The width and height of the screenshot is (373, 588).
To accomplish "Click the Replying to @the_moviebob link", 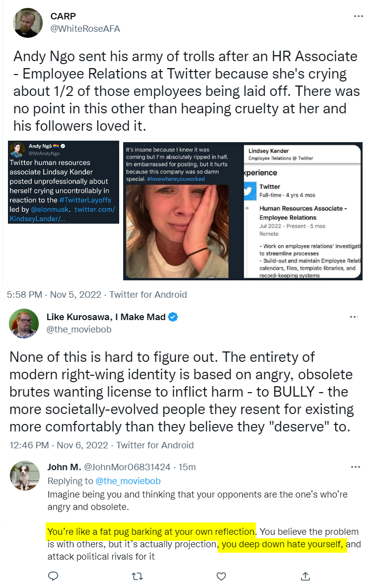I will [x=128, y=481].
